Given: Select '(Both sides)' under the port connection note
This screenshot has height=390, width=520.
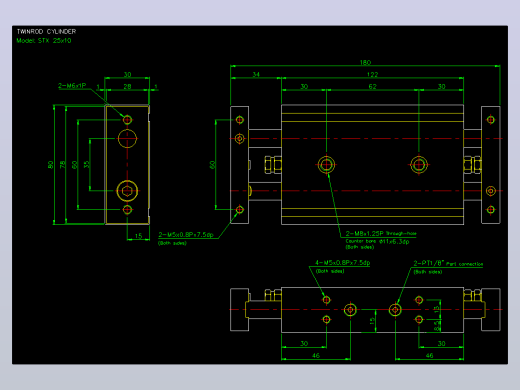Looking at the screenshot, I should click(428, 272).
